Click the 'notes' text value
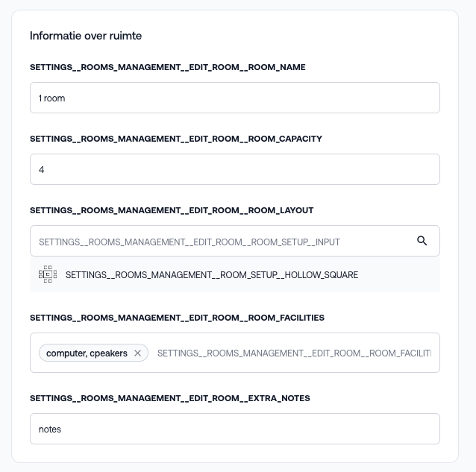The width and height of the screenshot is (476, 472). pos(50,429)
